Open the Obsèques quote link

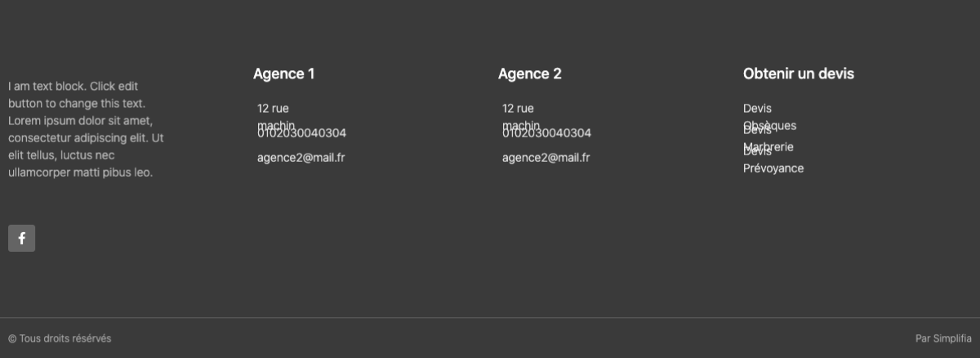click(x=769, y=126)
